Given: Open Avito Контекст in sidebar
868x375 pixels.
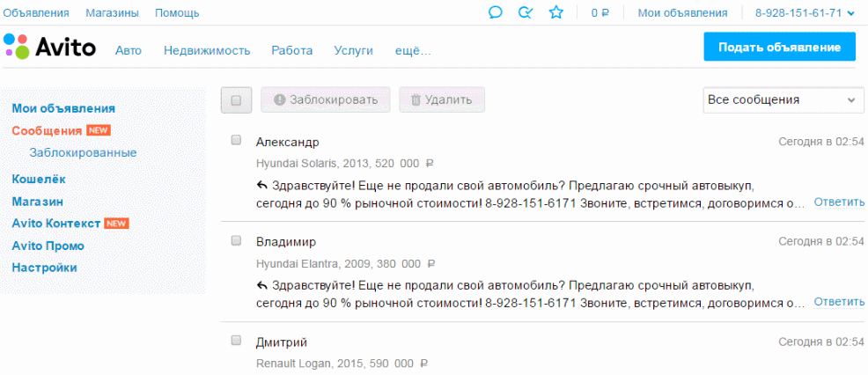Looking at the screenshot, I should (56, 224).
